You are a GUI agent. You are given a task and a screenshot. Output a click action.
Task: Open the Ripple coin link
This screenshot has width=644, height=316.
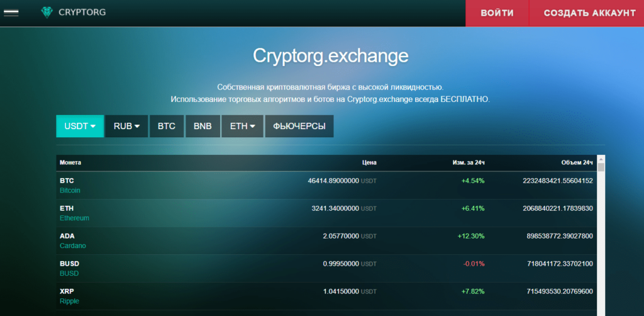pos(69,301)
